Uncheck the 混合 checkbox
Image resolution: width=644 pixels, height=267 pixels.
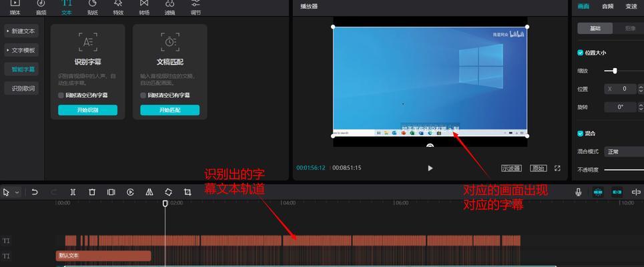(581, 133)
